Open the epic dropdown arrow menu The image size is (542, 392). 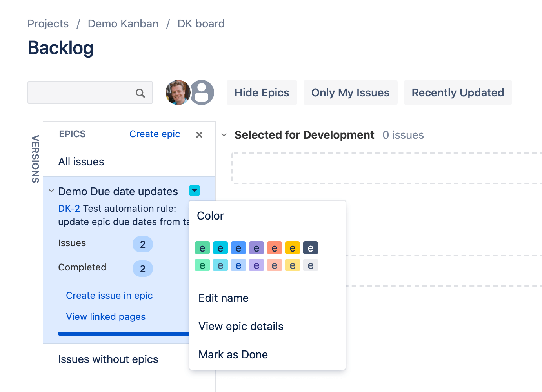tap(195, 191)
